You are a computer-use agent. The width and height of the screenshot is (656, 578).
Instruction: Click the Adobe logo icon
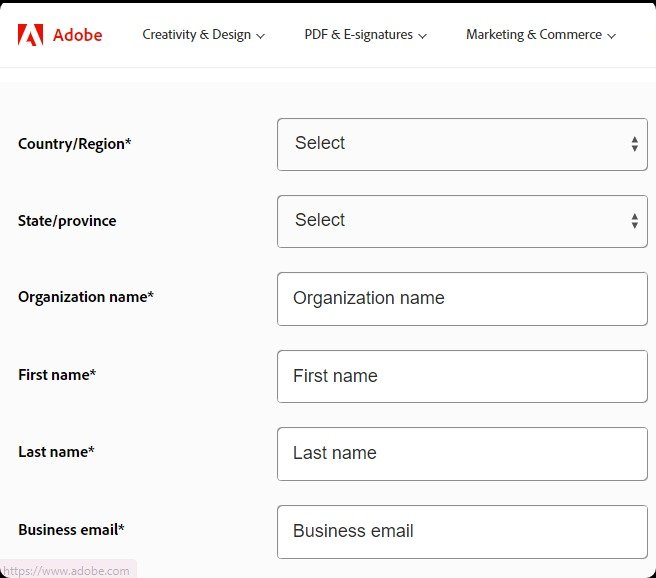coord(30,35)
